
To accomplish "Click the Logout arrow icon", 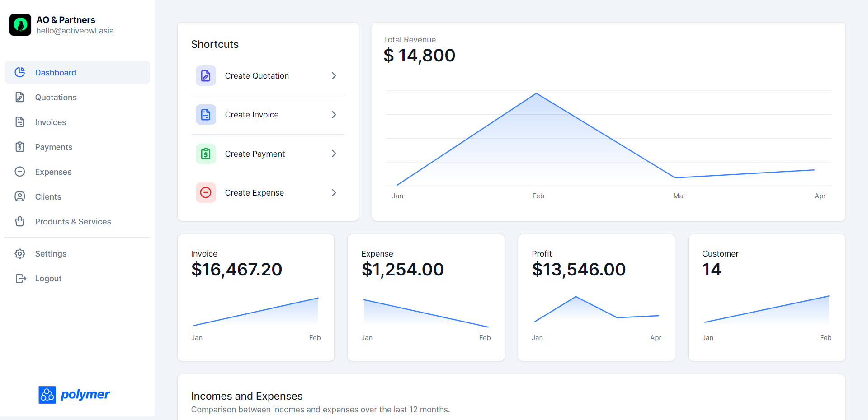I will 21,278.
